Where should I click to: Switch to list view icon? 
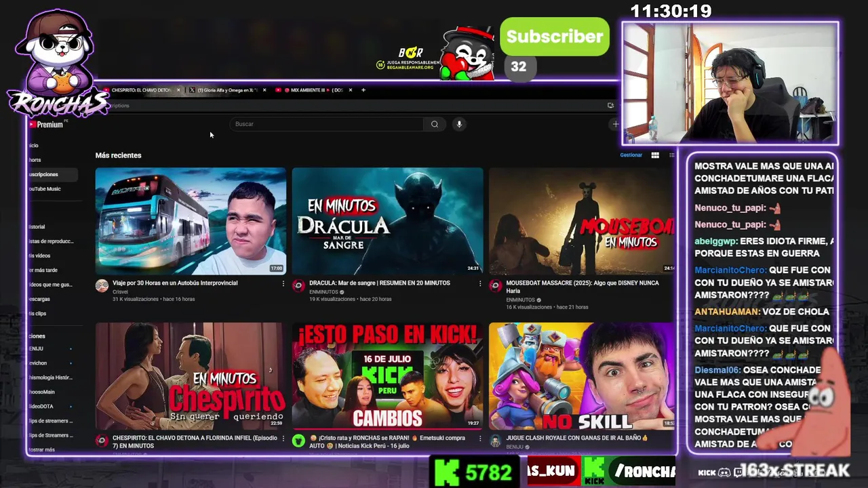(x=671, y=155)
